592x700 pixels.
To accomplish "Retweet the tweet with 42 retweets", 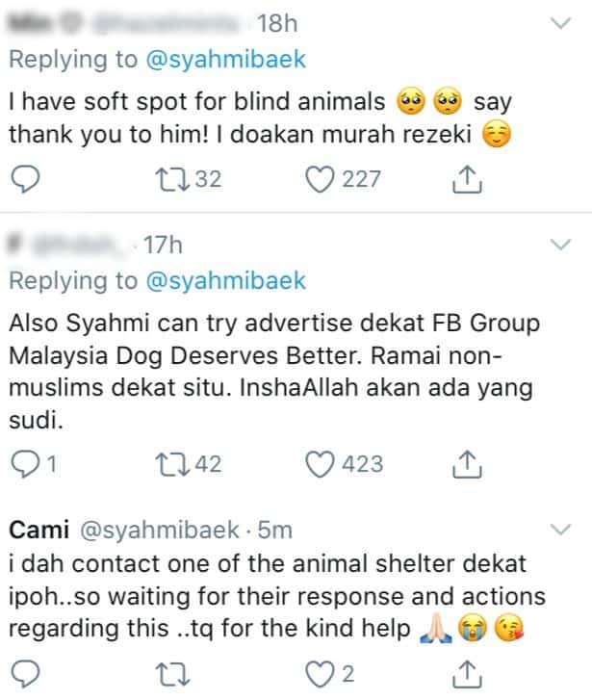I will pyautogui.click(x=173, y=464).
